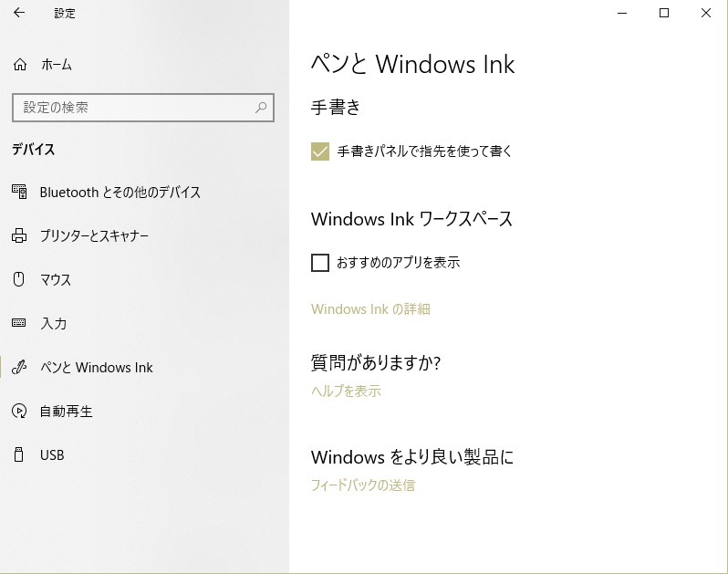The height and width of the screenshot is (574, 728).
Task: Select ペンと Windows Ink in sidebar
Action: click(x=96, y=368)
